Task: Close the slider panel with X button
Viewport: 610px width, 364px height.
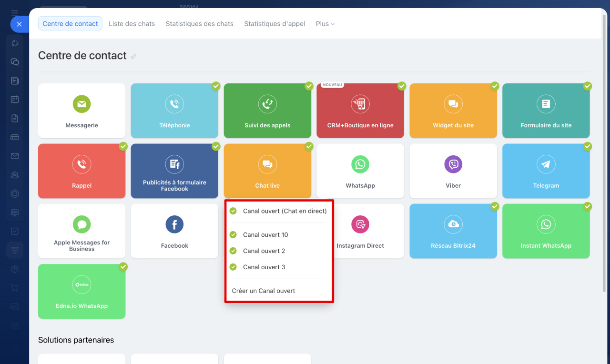Action: (19, 24)
